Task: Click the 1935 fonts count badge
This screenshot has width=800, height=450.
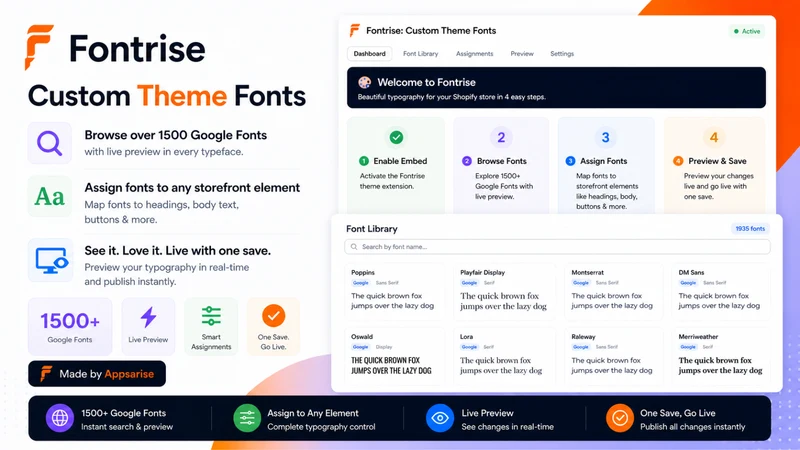Action: [x=750, y=229]
